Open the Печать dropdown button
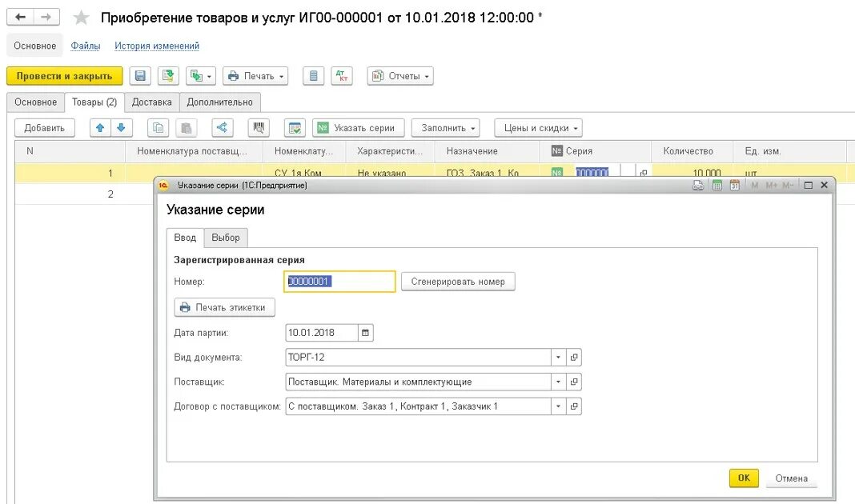855x504 pixels. (x=255, y=76)
